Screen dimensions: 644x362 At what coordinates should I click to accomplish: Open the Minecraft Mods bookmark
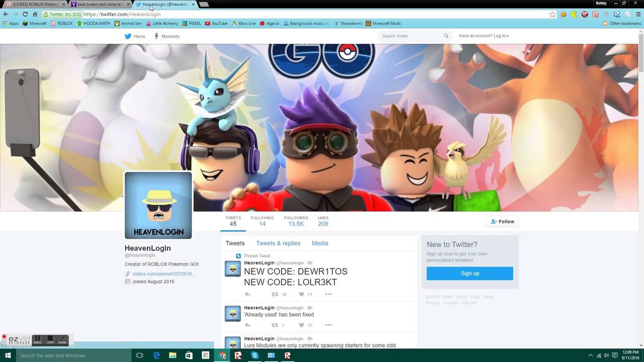pos(383,24)
